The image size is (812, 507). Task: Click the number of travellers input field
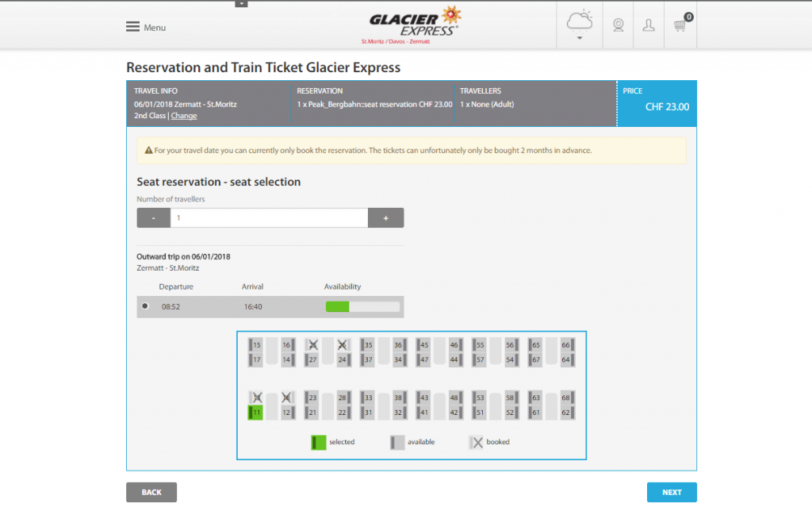pos(270,217)
